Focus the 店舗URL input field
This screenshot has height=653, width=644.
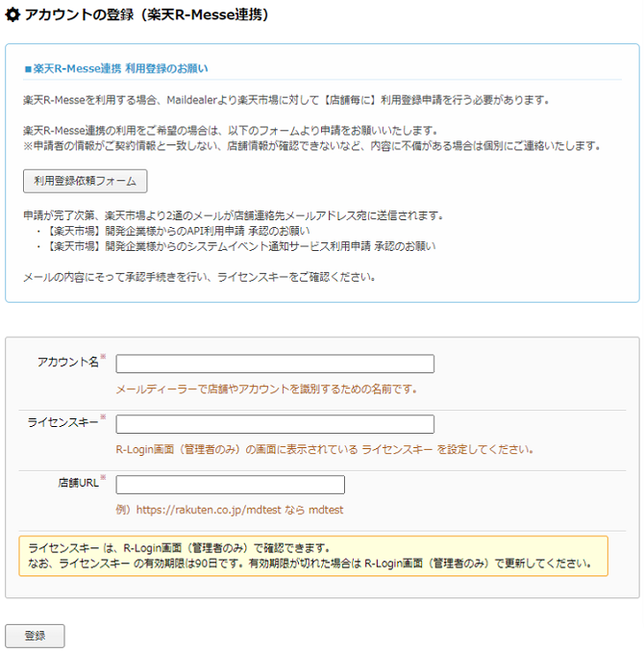pyautogui.click(x=231, y=485)
